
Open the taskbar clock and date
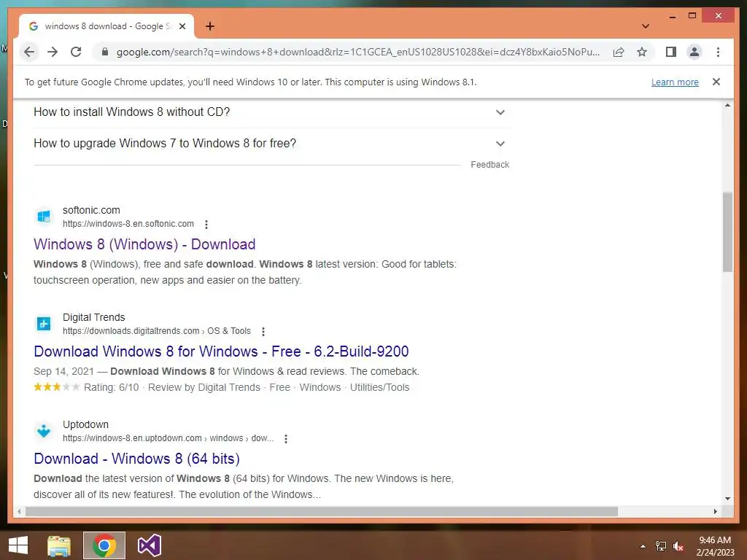(x=715, y=546)
